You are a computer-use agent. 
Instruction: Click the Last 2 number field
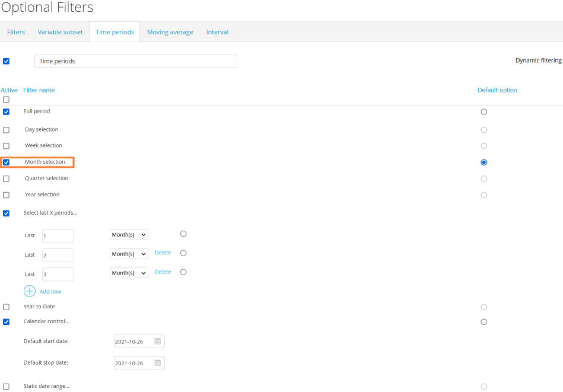[x=58, y=255]
